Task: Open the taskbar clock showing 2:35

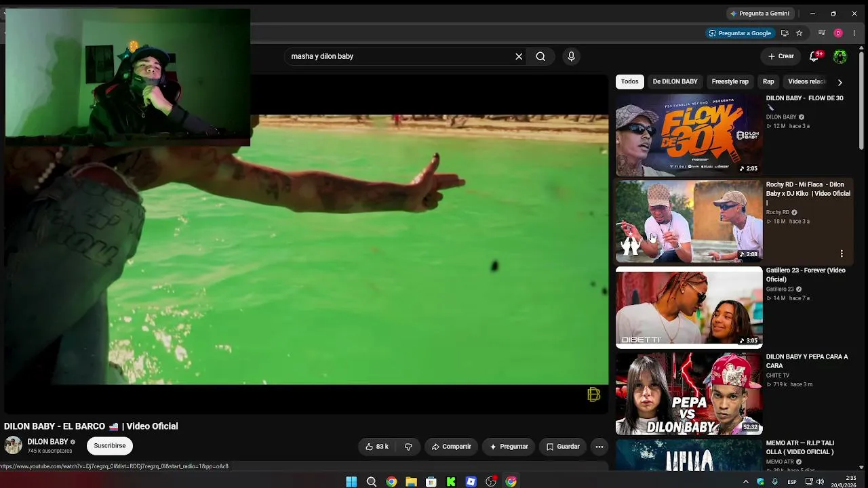Action: 846,481
